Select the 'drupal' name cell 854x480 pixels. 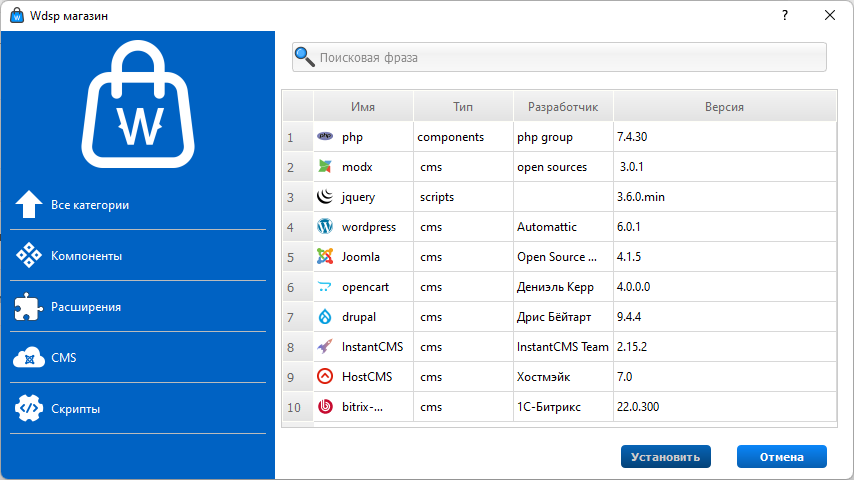pos(363,317)
